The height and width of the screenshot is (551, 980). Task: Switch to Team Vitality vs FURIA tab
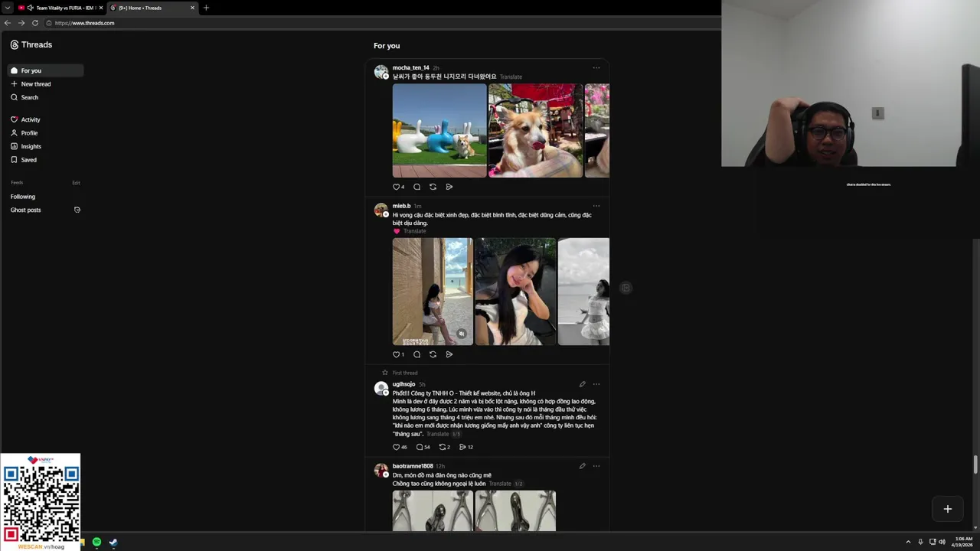tap(60, 8)
